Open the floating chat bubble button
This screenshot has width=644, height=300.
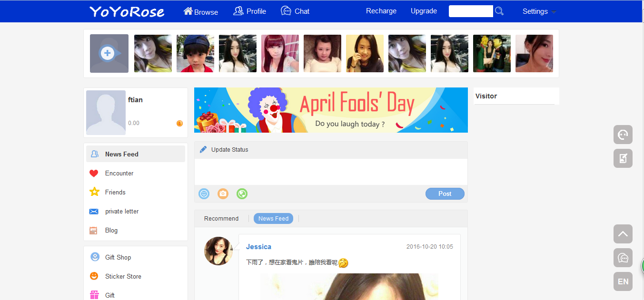point(623,258)
